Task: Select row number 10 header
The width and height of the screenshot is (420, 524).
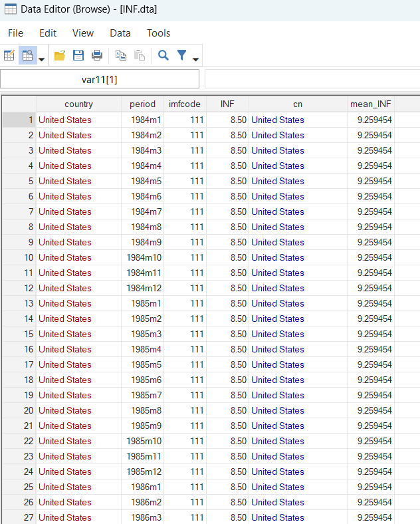Action: (x=19, y=257)
